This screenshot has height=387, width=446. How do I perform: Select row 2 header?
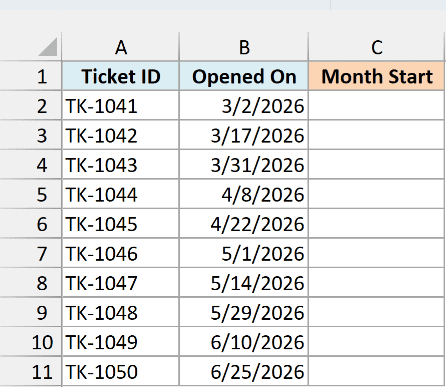point(31,105)
